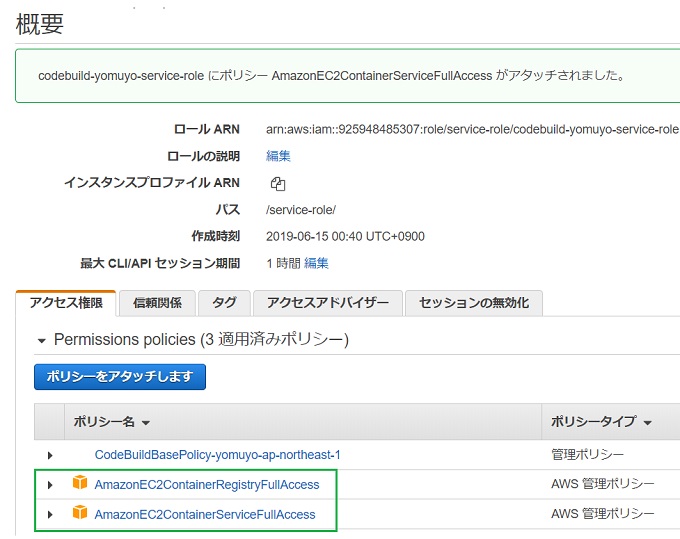
Task: Select the アクセス権限 tab
Action: click(66, 303)
